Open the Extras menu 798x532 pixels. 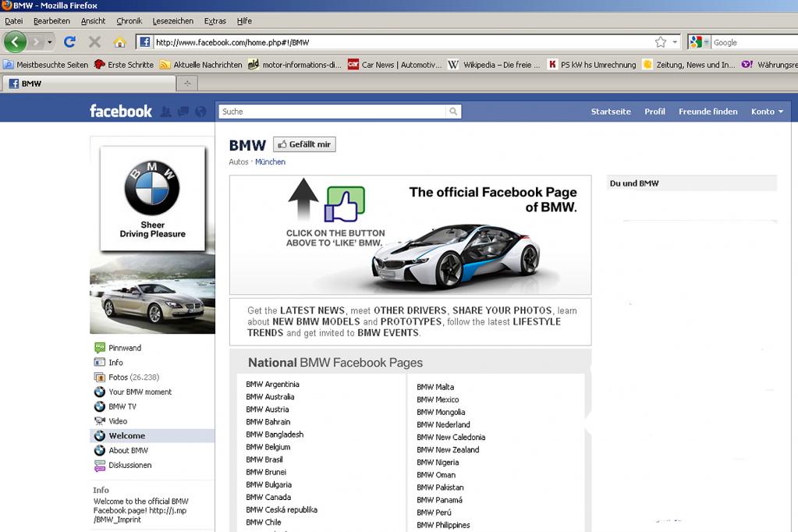215,21
